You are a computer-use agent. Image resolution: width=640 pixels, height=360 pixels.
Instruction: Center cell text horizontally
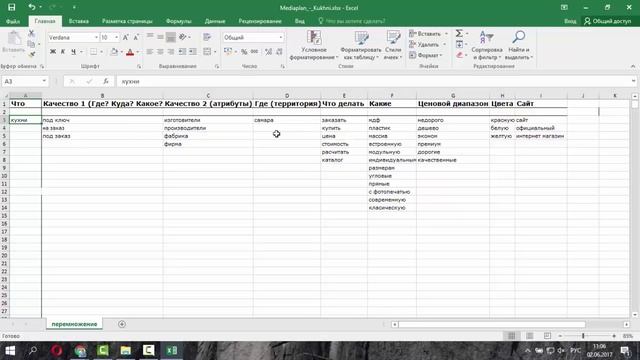[x=160, y=52]
